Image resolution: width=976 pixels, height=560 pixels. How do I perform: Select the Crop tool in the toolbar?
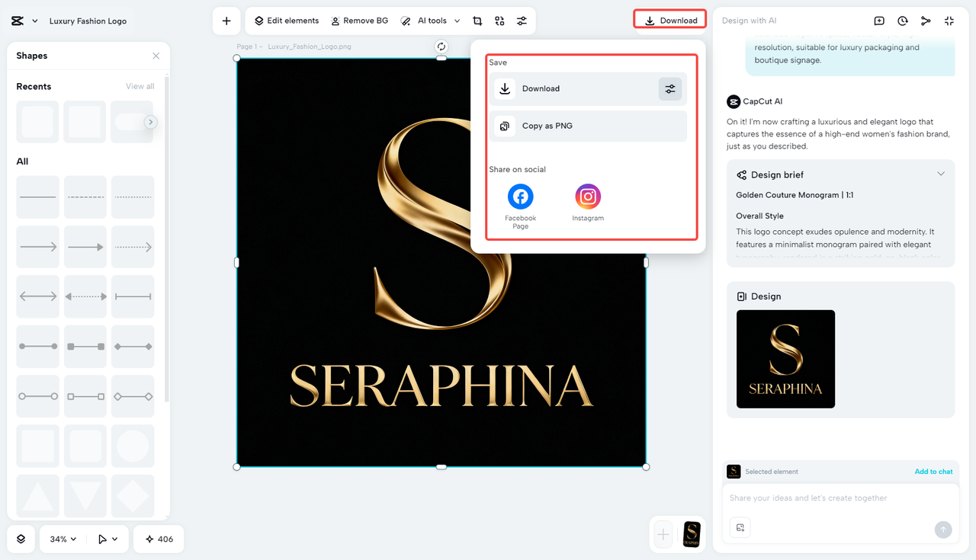click(x=477, y=21)
